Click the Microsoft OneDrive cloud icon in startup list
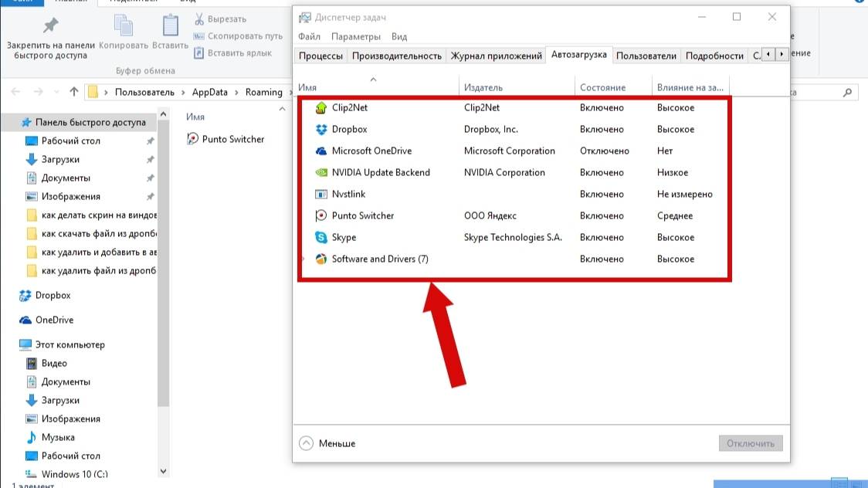Image resolution: width=868 pixels, height=488 pixels. 321,151
